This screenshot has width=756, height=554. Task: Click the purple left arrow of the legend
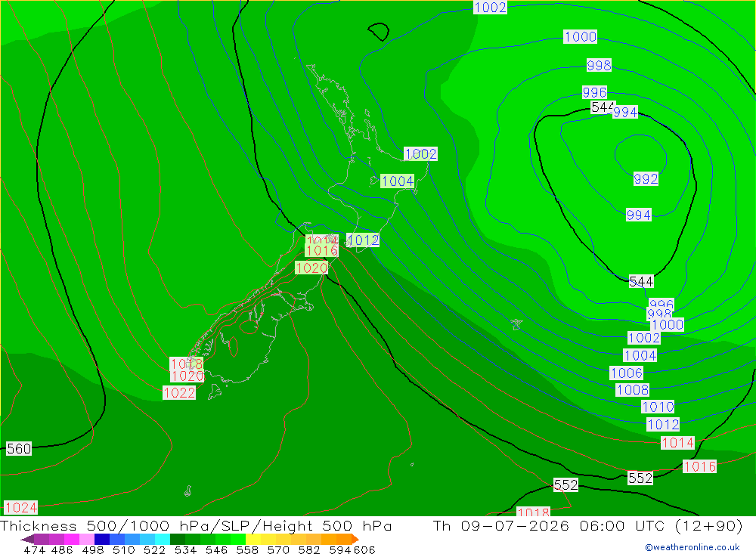(x=27, y=539)
